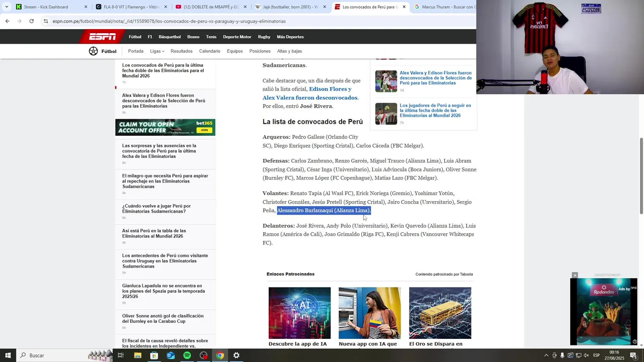Close the Redondos video advertisement
This screenshot has height=362, width=644.
coord(575,275)
